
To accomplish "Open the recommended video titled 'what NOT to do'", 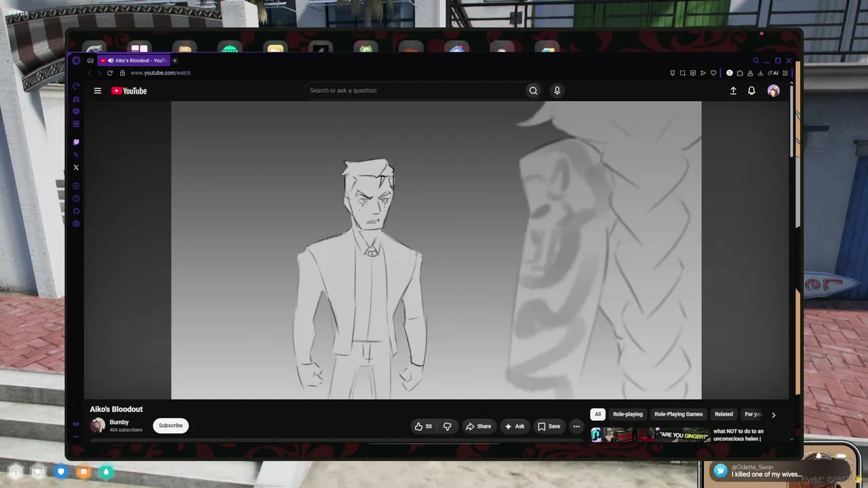I will point(738,434).
